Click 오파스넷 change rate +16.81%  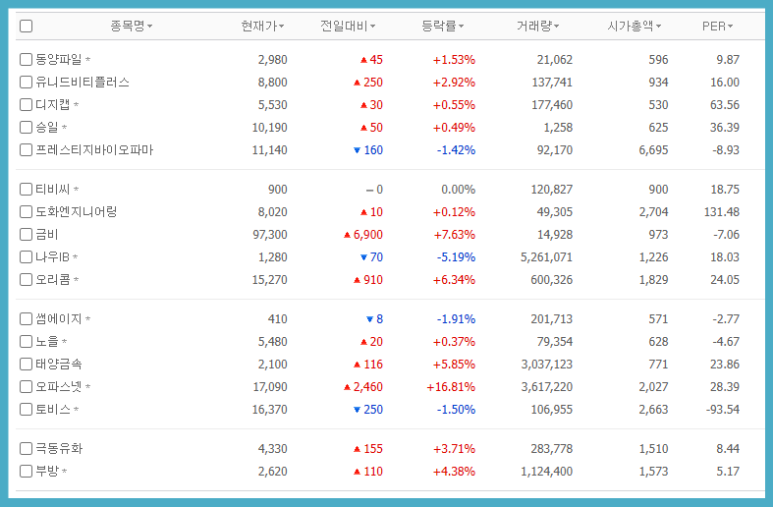pyautogui.click(x=451, y=387)
